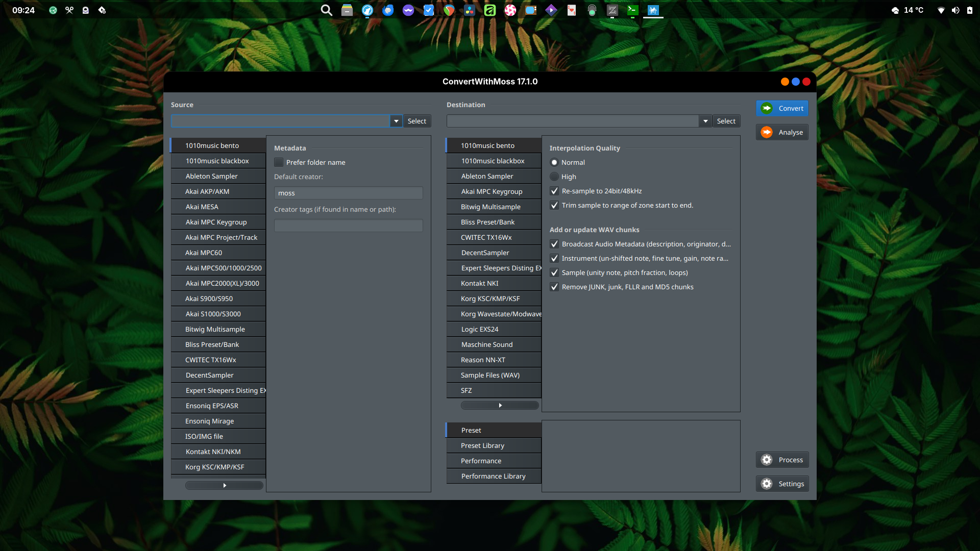Toggle Broadcast Audio Metadata checkbox
980x551 pixels.
click(x=554, y=244)
